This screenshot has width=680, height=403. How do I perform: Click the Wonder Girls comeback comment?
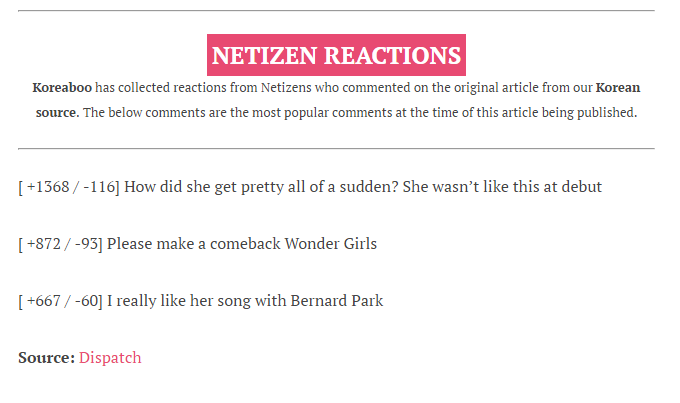click(x=197, y=244)
